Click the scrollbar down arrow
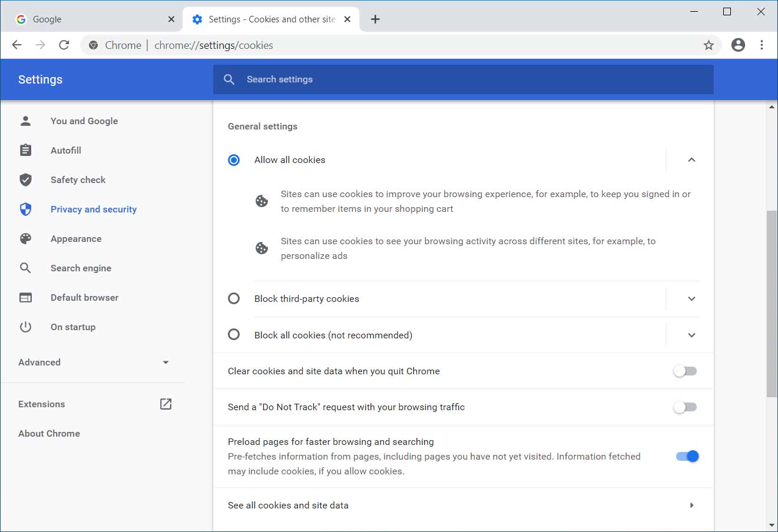Screen dimensions: 778x532 point(772,525)
